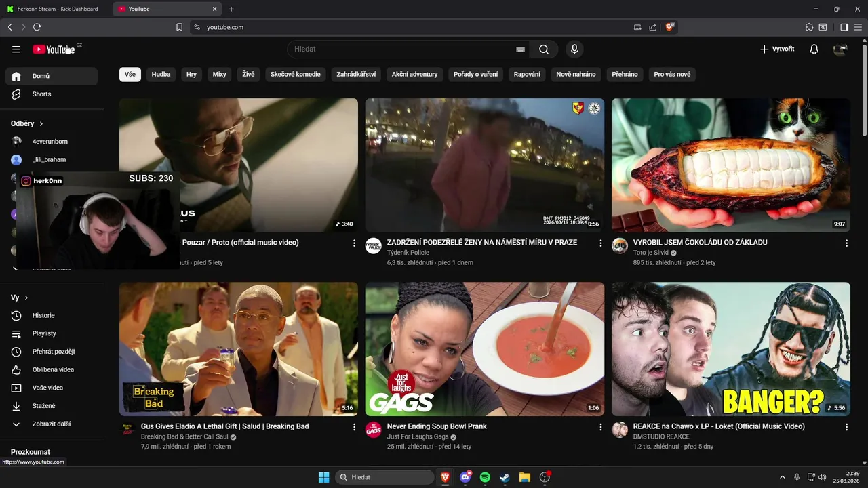Open the Brave main menu

[x=858, y=27]
